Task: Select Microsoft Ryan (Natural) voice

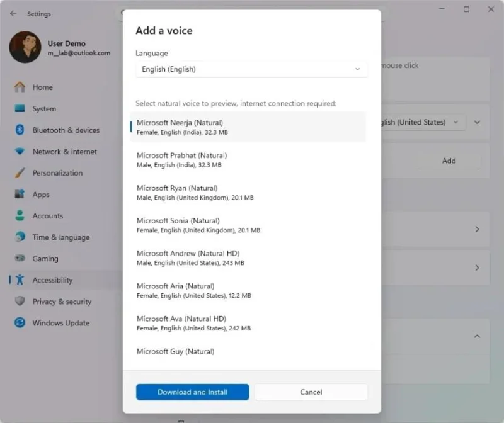Action: coord(248,192)
